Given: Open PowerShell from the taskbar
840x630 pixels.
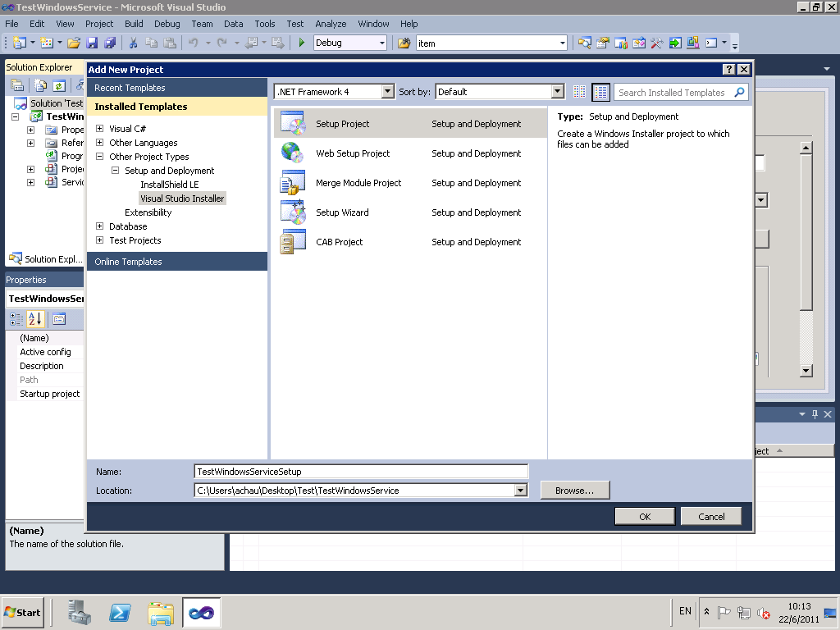Looking at the screenshot, I should [x=120, y=612].
